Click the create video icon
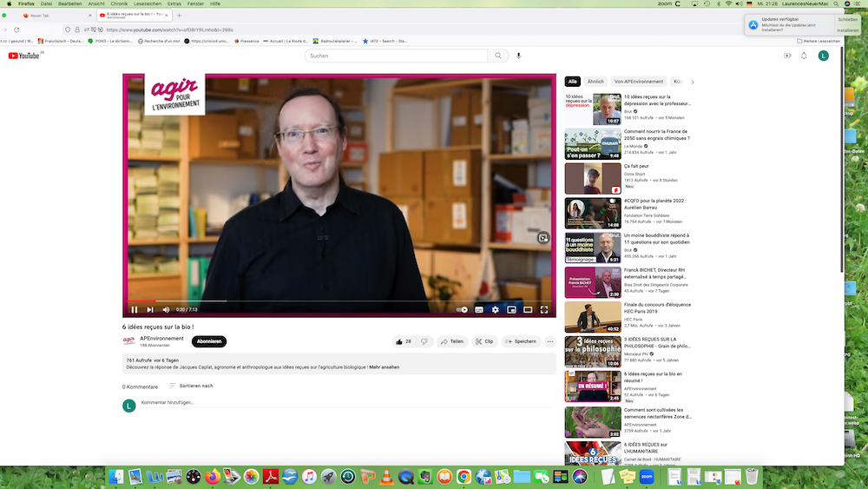The width and height of the screenshot is (868, 489). point(787,56)
